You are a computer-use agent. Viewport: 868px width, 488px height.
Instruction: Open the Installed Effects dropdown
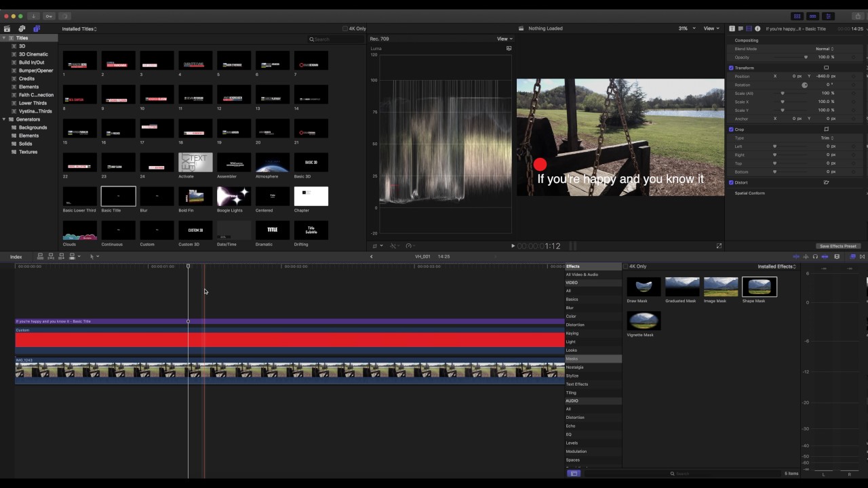(x=777, y=266)
